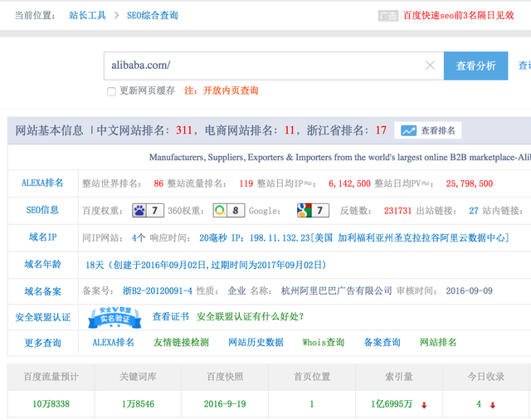Click Baidu traffic value 10万8338

click(51, 403)
